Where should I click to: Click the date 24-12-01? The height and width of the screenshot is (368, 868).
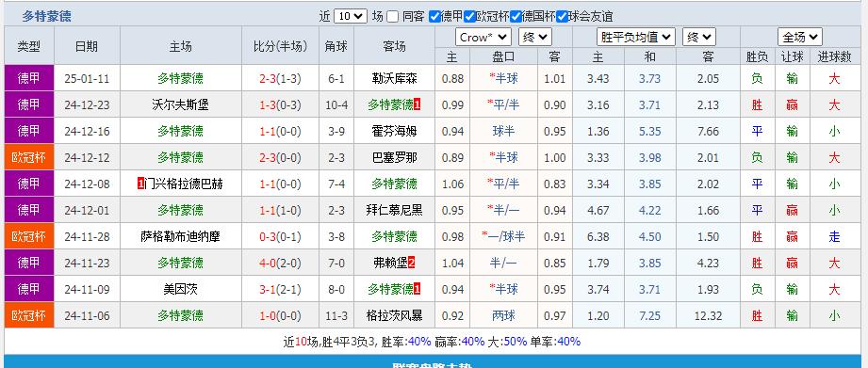87,210
